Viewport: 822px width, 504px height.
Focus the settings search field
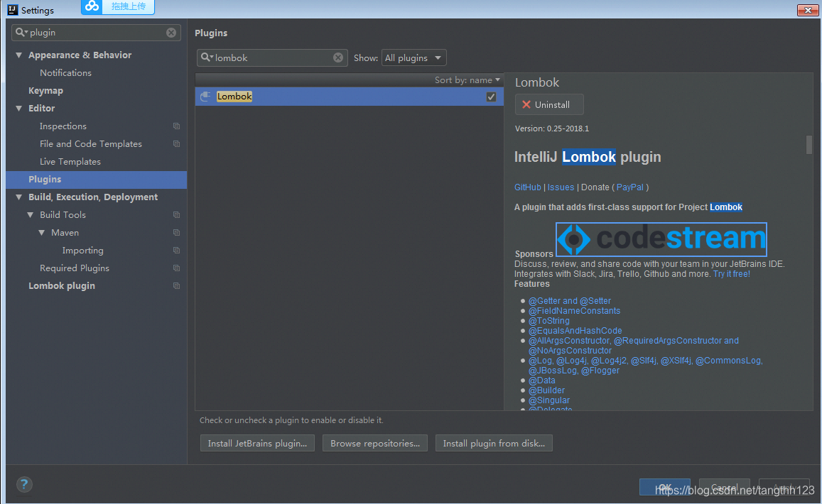[x=97, y=33]
